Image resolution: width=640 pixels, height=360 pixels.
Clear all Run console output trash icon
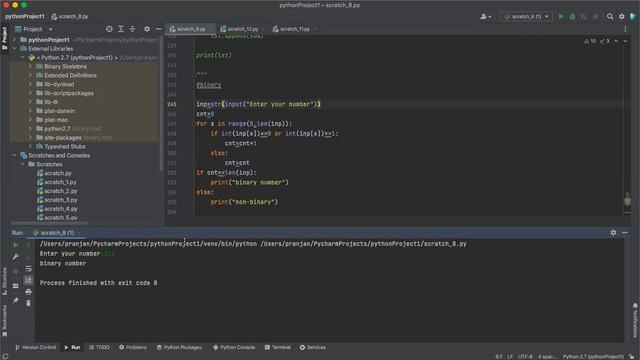coord(28,303)
